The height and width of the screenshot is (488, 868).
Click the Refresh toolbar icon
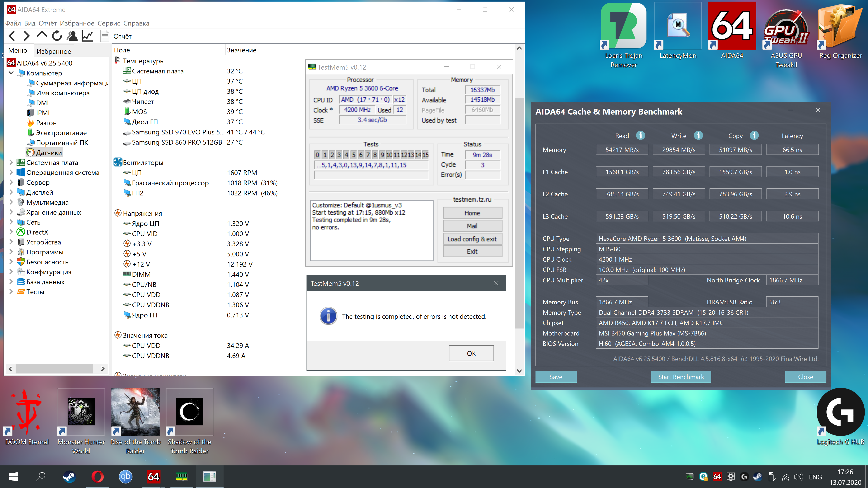[57, 36]
